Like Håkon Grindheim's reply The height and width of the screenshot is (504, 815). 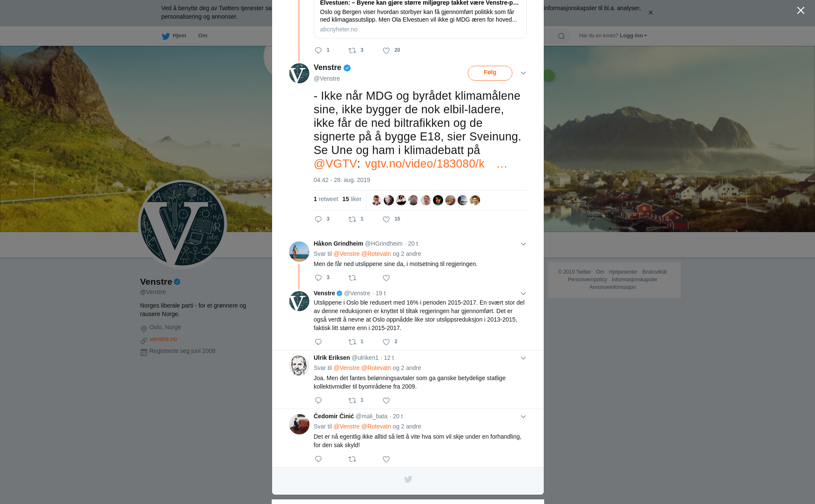(386, 278)
